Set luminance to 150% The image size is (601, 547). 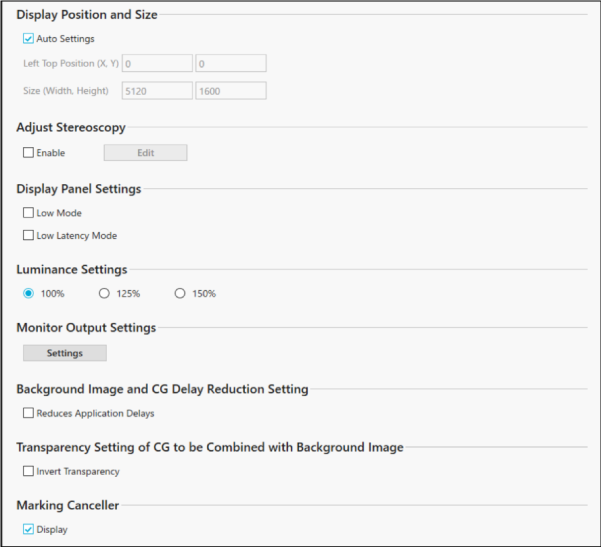point(180,294)
